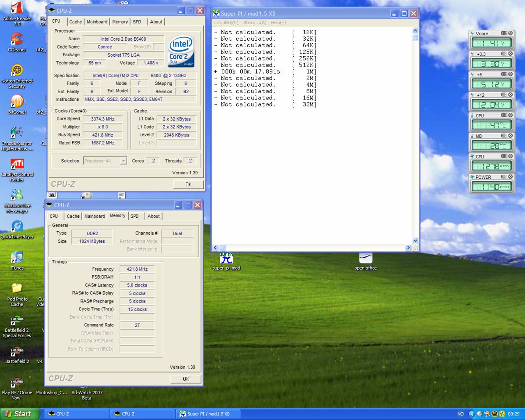Viewport: 525px width, 420px height.
Task: Launch Battlefield 2 Special Forces shortcut
Action: [x=17, y=327]
